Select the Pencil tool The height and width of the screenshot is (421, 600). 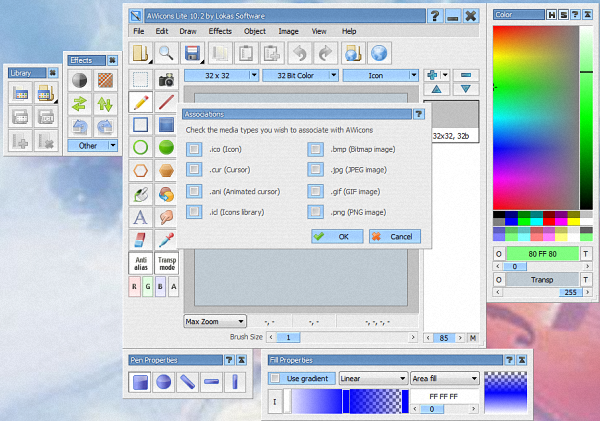click(140, 102)
